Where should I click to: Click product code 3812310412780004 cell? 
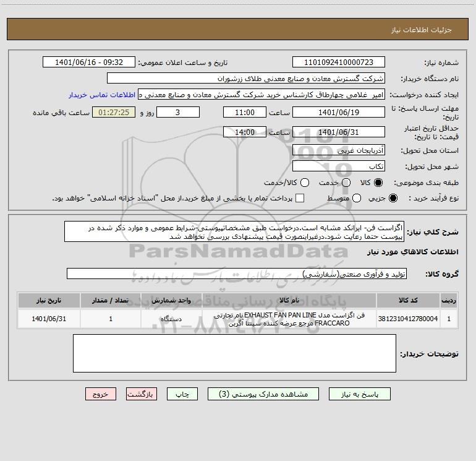pyautogui.click(x=408, y=319)
